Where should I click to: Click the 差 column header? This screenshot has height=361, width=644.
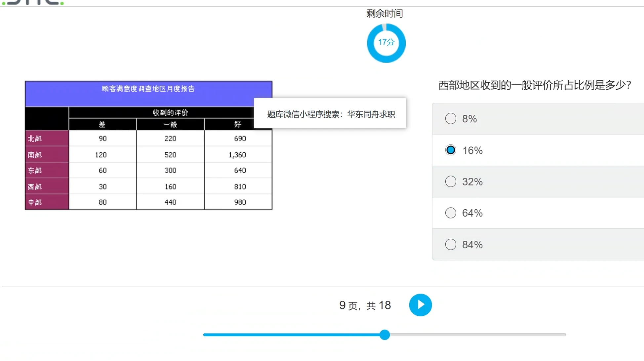102,125
